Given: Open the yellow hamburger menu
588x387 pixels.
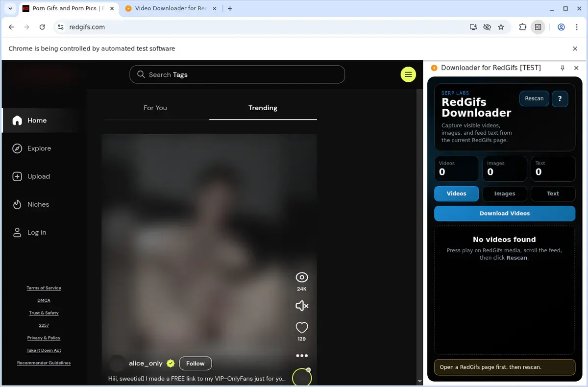Looking at the screenshot, I should pos(408,74).
